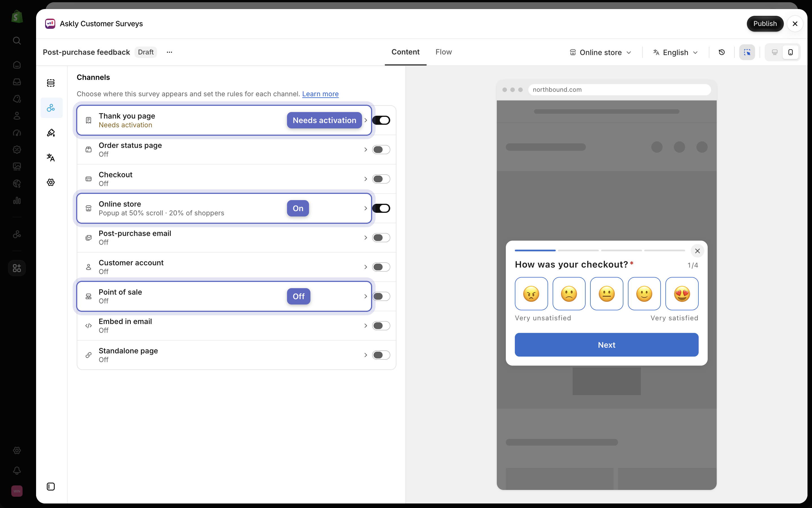Toggle the element inspector selection icon
Image resolution: width=812 pixels, height=508 pixels.
[747, 52]
